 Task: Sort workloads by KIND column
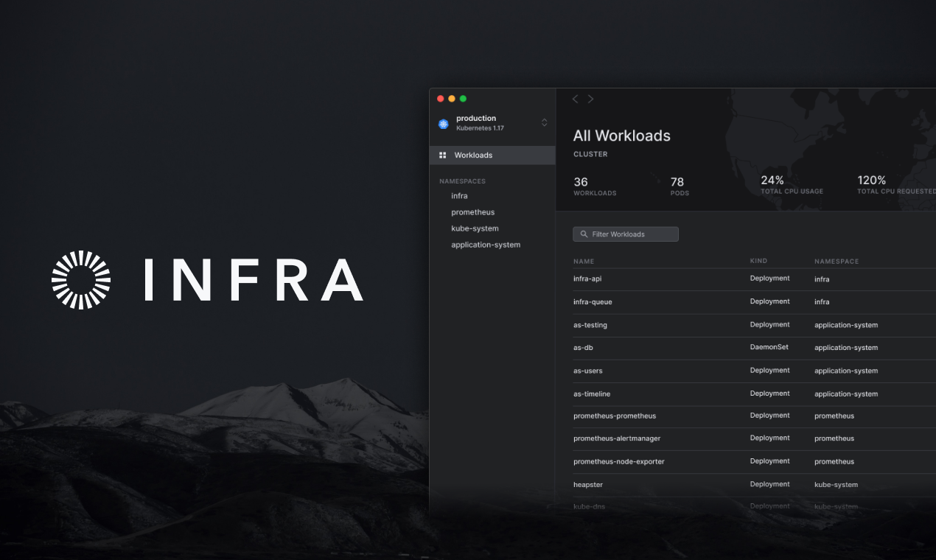tap(758, 260)
